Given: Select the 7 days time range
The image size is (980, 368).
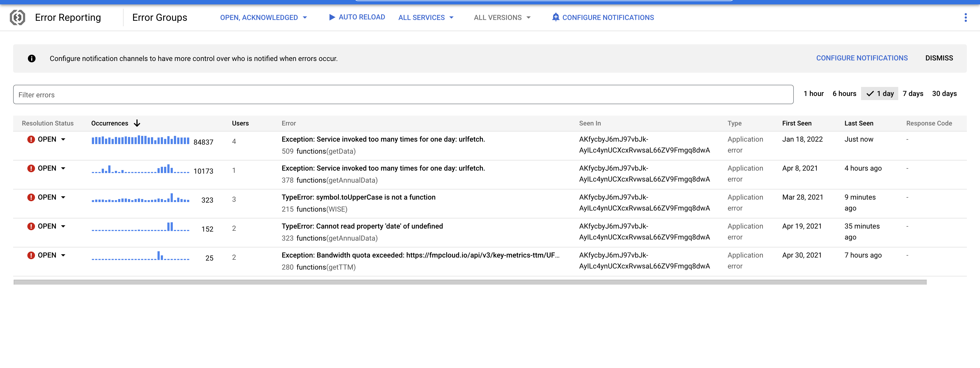Looking at the screenshot, I should pos(913,94).
